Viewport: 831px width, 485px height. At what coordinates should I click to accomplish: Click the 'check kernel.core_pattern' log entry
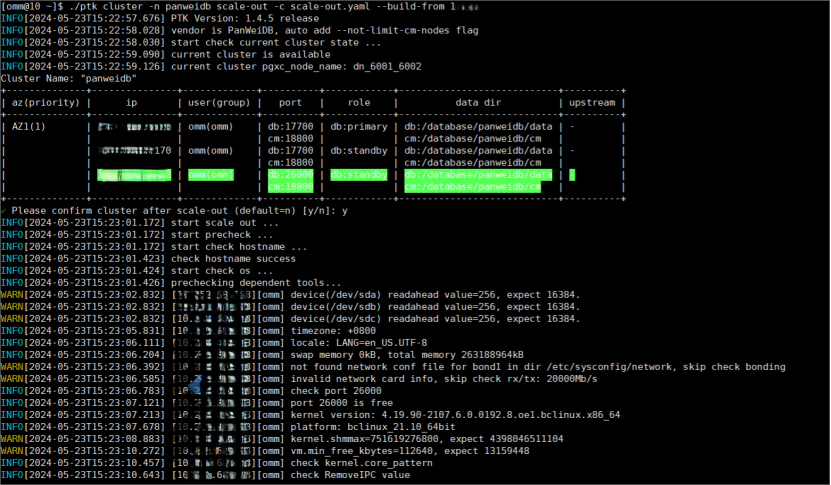pos(361,463)
